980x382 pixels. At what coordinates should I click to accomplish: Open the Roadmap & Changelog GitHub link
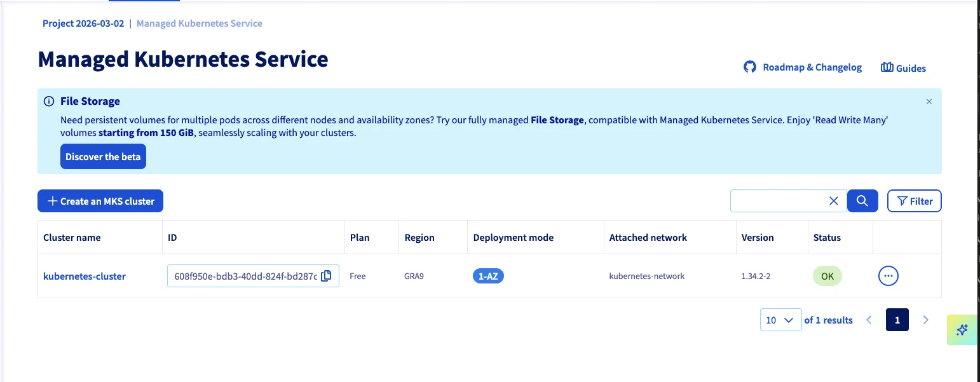(803, 67)
